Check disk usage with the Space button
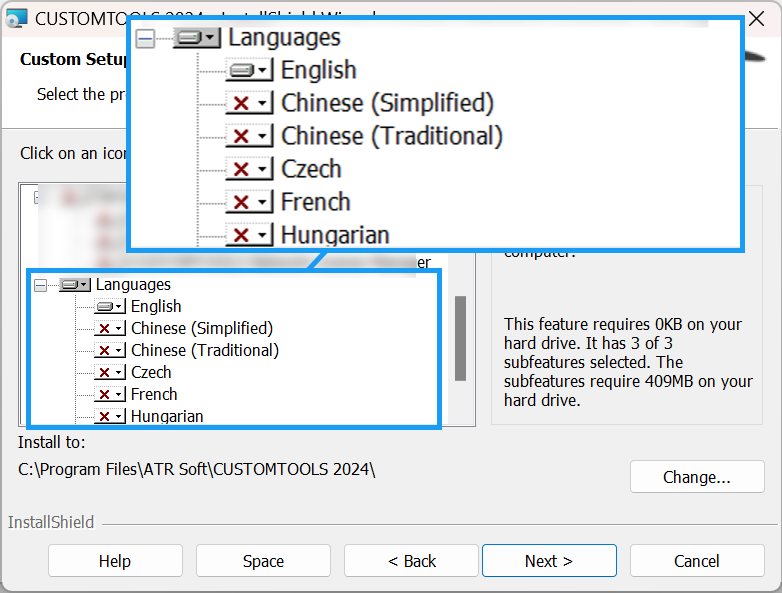Image resolution: width=782 pixels, height=593 pixels. coord(263,561)
